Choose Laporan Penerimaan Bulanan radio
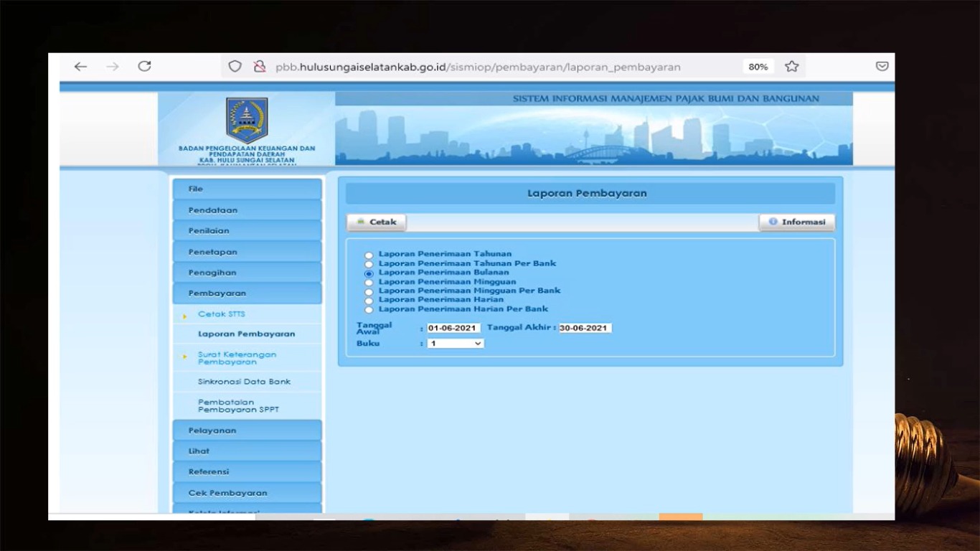 pyautogui.click(x=369, y=273)
